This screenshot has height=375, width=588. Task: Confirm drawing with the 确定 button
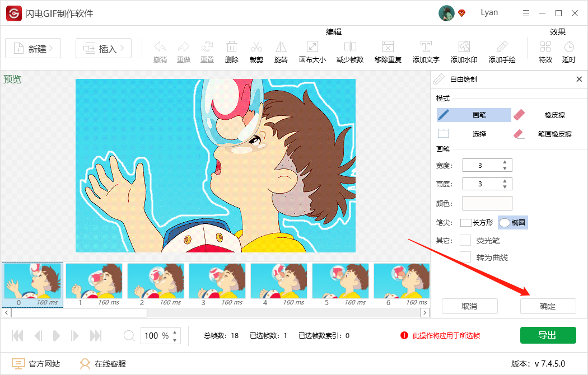(x=548, y=306)
